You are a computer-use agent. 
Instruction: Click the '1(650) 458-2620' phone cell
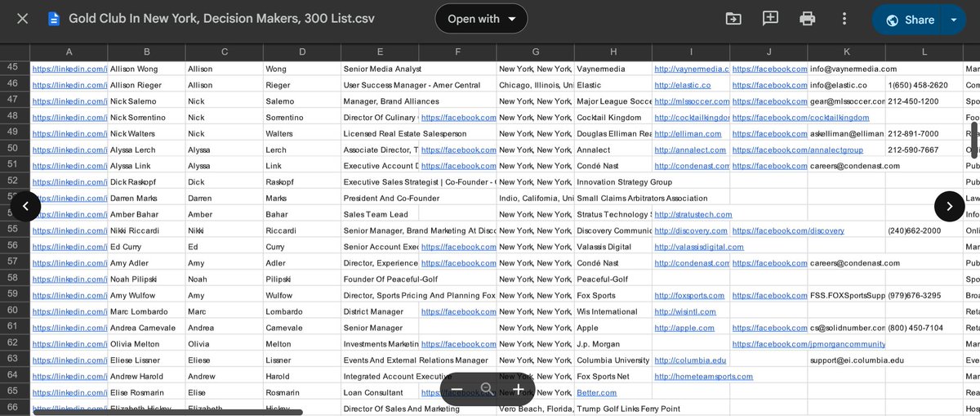pos(924,85)
